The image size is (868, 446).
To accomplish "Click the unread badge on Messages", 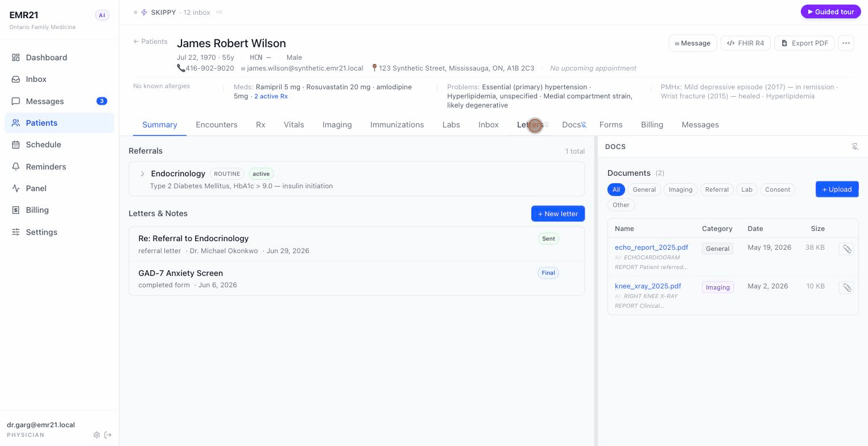I will coord(102,101).
